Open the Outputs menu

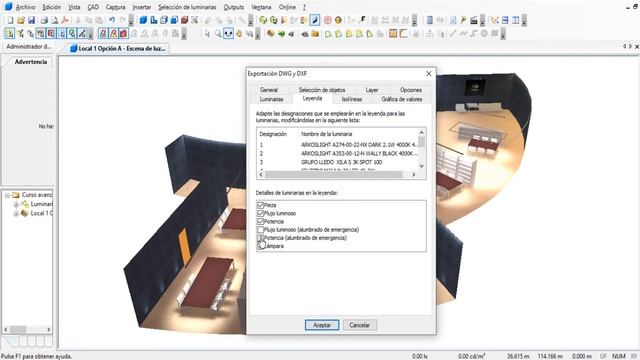pyautogui.click(x=233, y=7)
